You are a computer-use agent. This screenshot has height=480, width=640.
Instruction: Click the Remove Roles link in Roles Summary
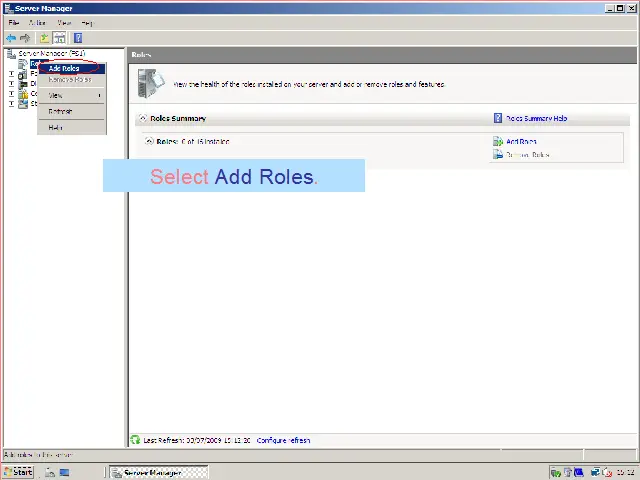click(528, 155)
